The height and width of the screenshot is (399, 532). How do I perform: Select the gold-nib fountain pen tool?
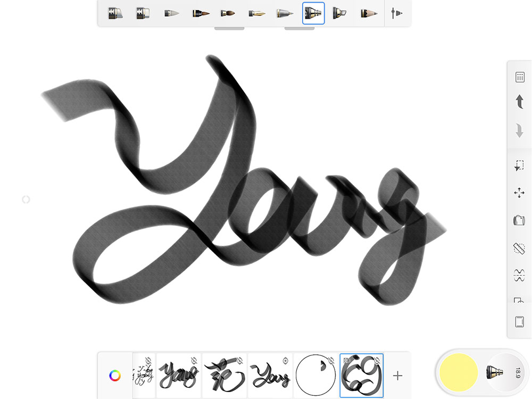(x=256, y=14)
